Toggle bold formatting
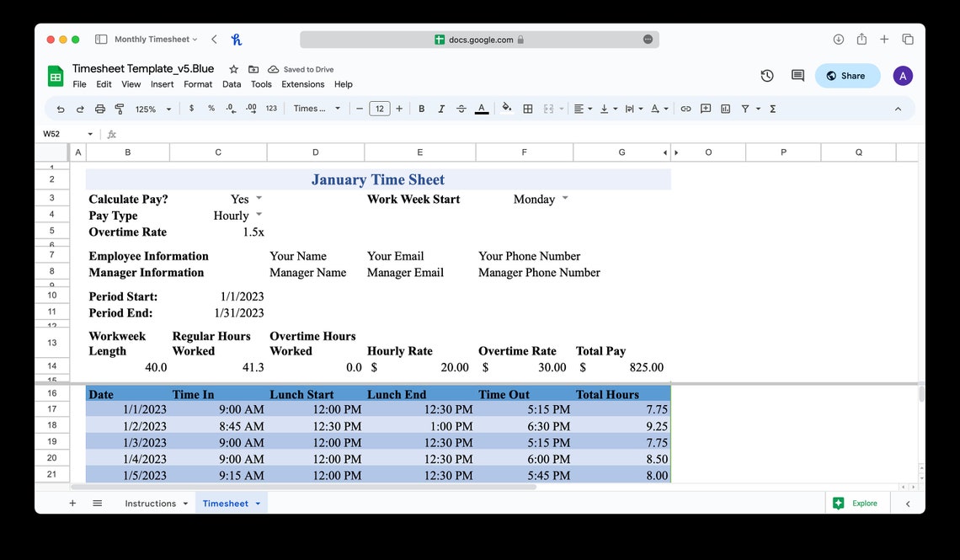The width and height of the screenshot is (960, 560). [421, 109]
